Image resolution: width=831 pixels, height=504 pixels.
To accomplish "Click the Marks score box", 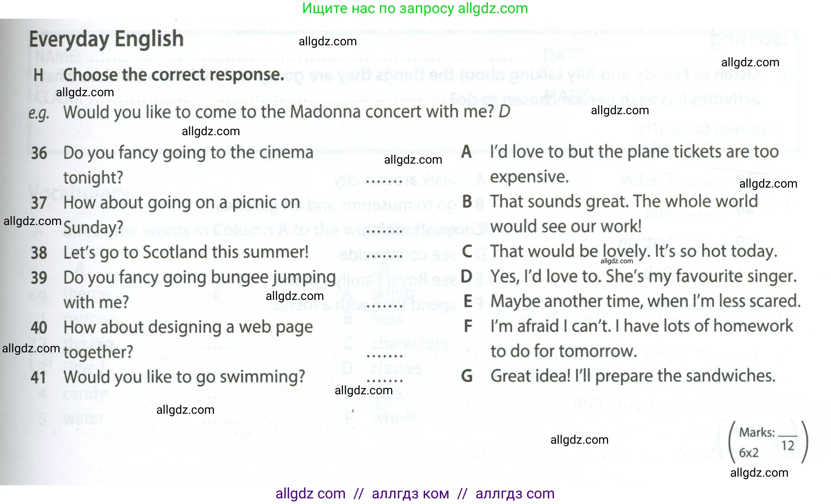I will [767, 442].
